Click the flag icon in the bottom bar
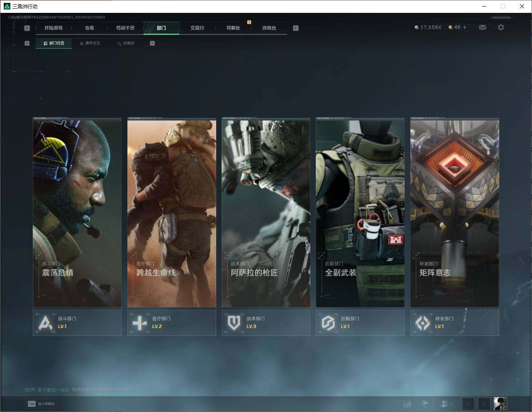 click(425, 404)
